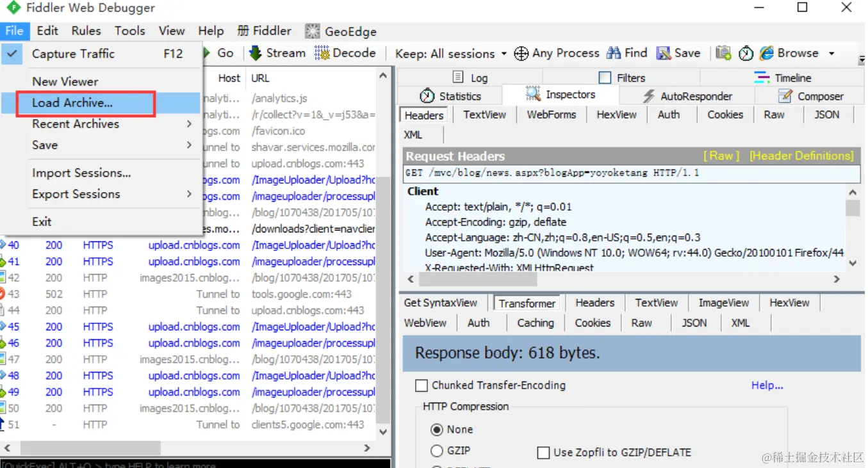
Task: Click the GeoEdge menu icon
Action: (312, 31)
